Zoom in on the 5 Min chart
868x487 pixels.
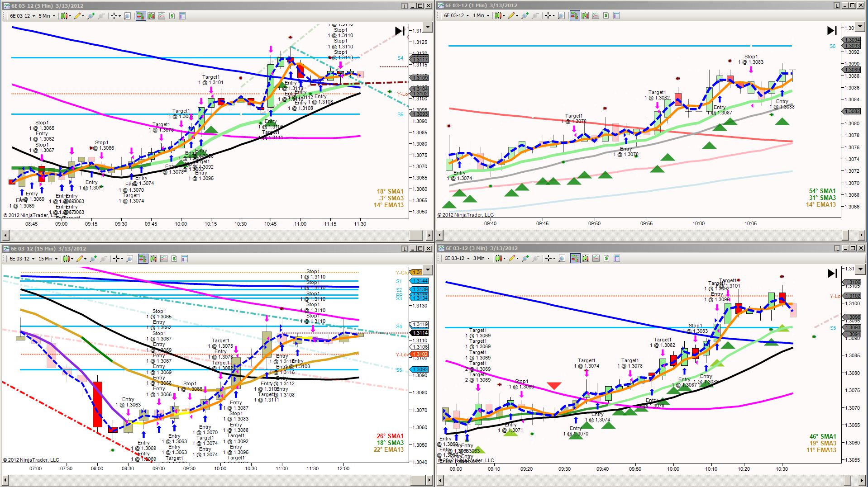91,16
